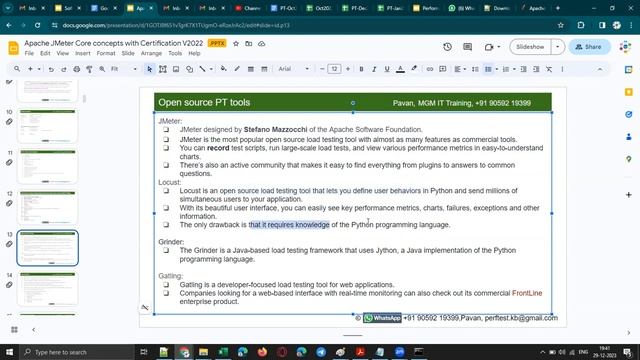Increase paragraph indent
The height and width of the screenshot is (360, 640).
tap(536, 69)
